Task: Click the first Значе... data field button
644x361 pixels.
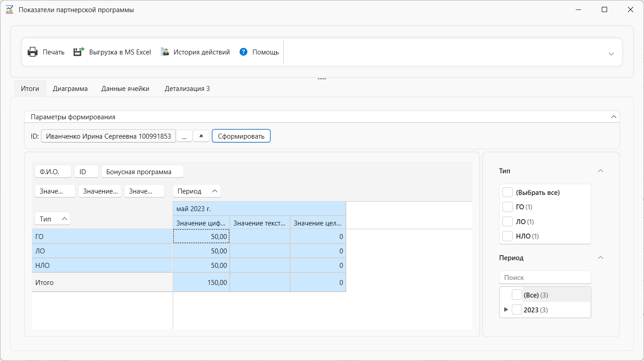Action: coord(55,191)
